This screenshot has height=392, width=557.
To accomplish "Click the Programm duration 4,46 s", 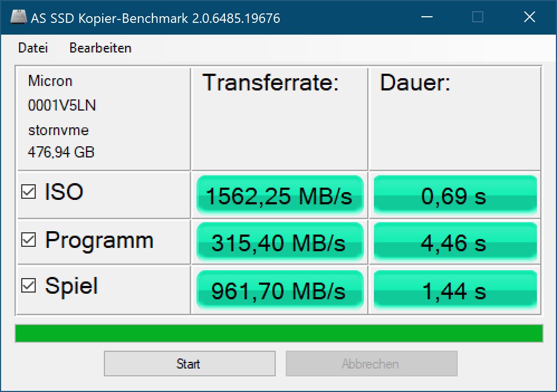I will point(454,243).
